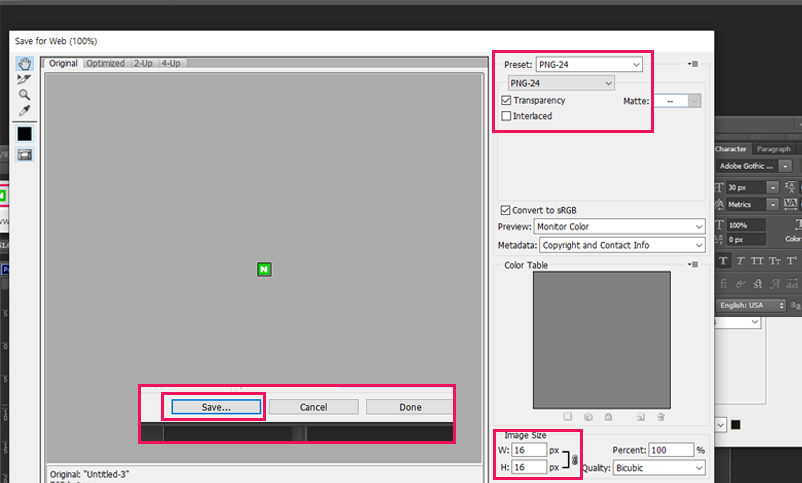This screenshot has width=802, height=483.
Task: Open the English: USA language dropdown
Action: click(x=750, y=305)
